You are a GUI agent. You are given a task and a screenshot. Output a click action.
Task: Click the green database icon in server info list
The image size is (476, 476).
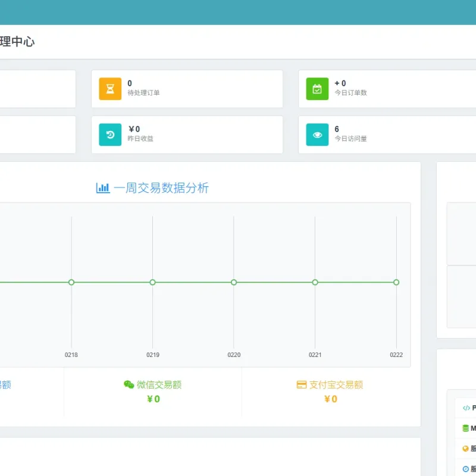pos(466,428)
